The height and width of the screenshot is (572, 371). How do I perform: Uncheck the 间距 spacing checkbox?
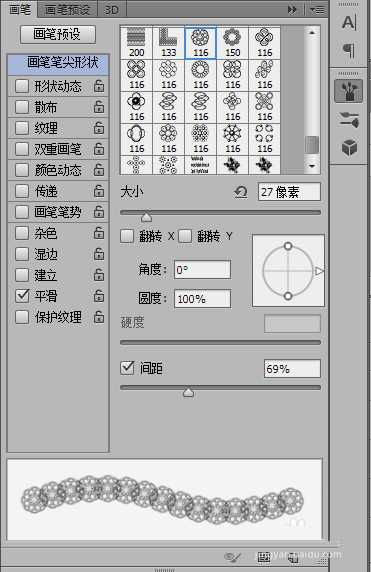pos(127,368)
